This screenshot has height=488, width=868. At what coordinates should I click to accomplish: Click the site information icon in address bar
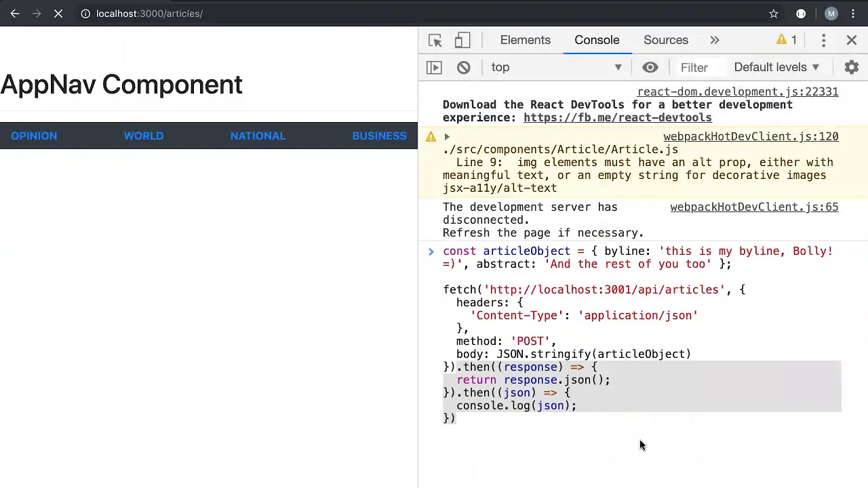(85, 14)
